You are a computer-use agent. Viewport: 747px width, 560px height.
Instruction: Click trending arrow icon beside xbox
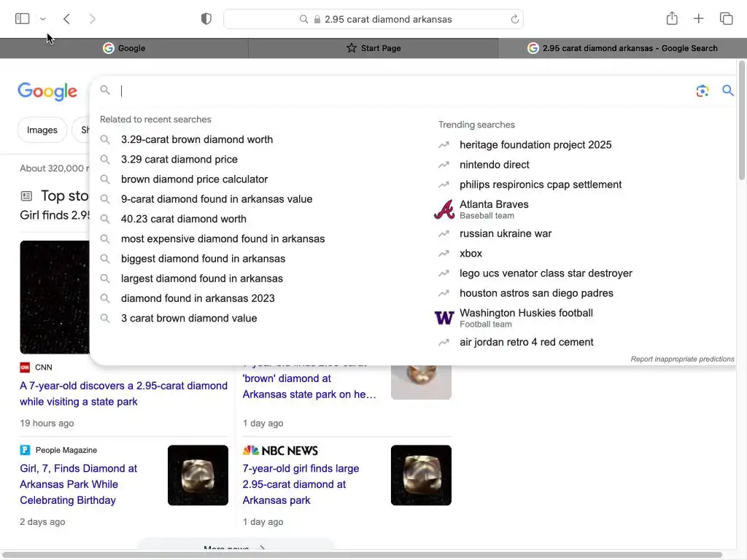coord(444,254)
